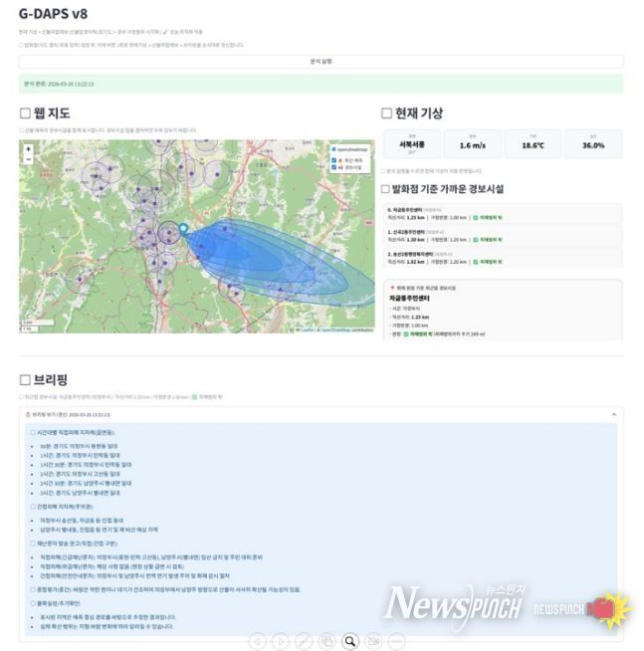Open the Leaflet attribution link

[x=305, y=329]
